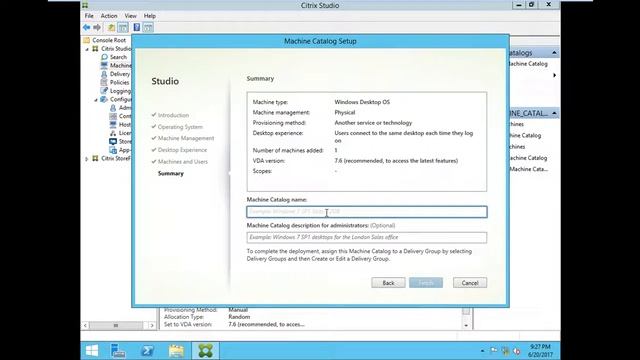
Task: Open the Windows Start button
Action: click(x=92, y=351)
